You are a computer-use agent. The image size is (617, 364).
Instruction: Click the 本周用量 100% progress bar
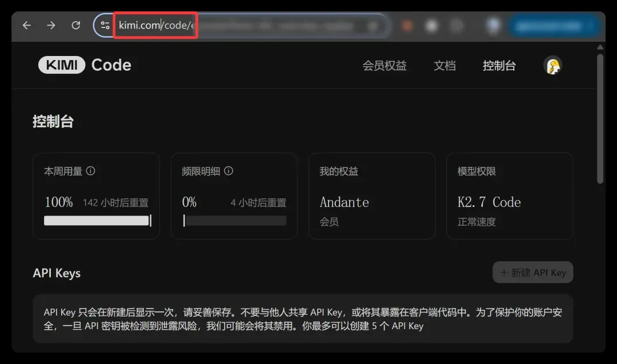point(98,221)
